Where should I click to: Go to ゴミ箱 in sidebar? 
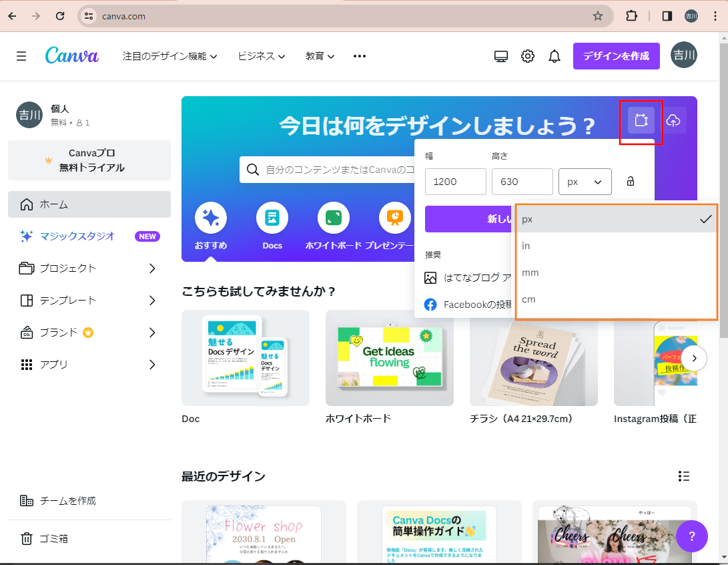(x=53, y=538)
